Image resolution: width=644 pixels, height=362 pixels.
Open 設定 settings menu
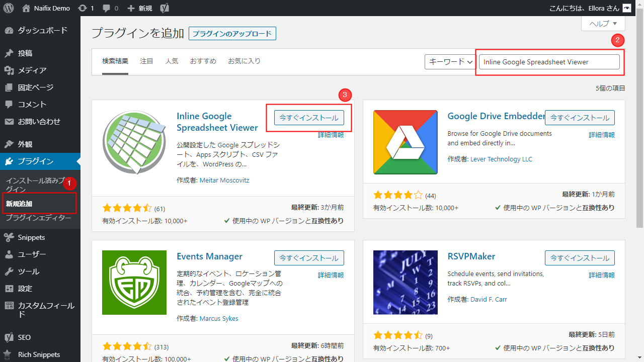(x=40, y=289)
